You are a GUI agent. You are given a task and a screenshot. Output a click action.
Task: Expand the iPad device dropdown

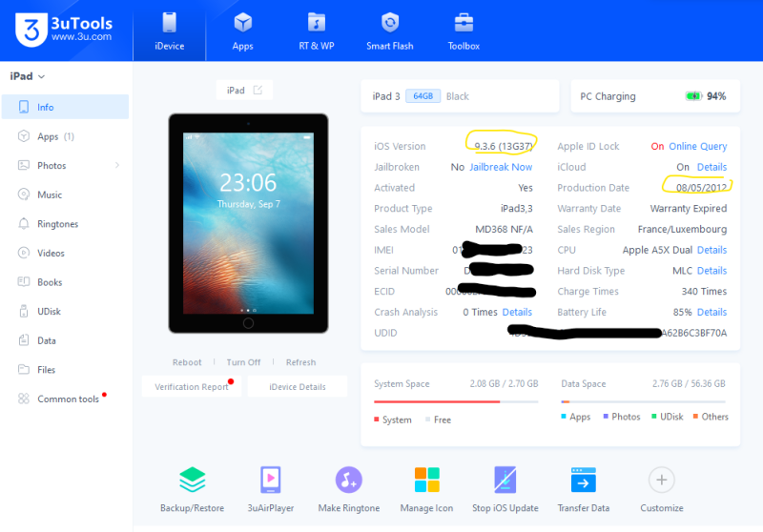28,76
